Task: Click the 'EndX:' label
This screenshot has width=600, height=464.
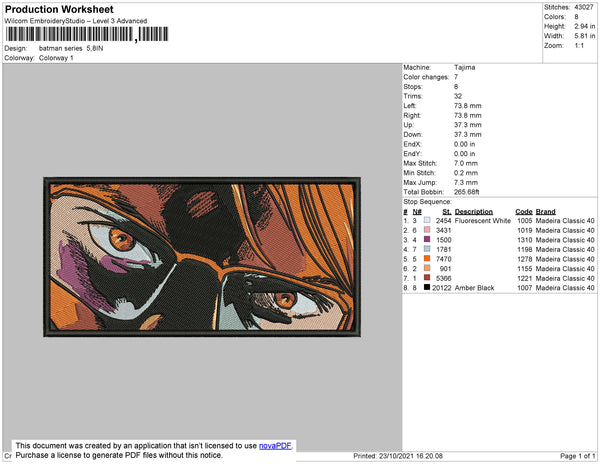Action: pos(412,144)
